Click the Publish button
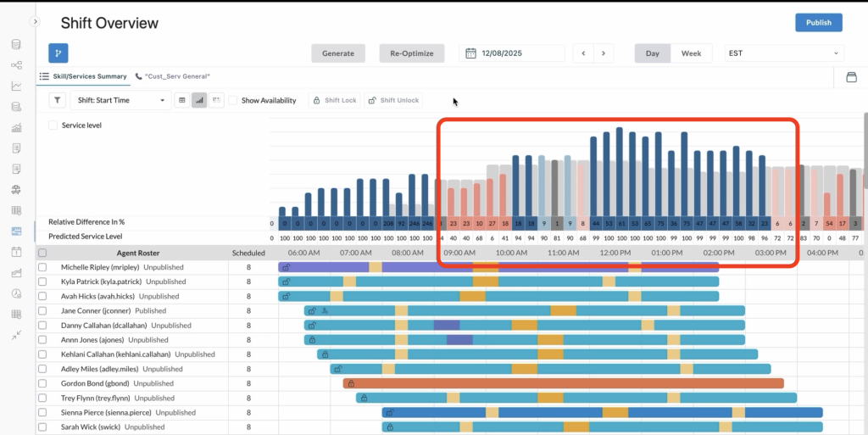 click(x=818, y=23)
